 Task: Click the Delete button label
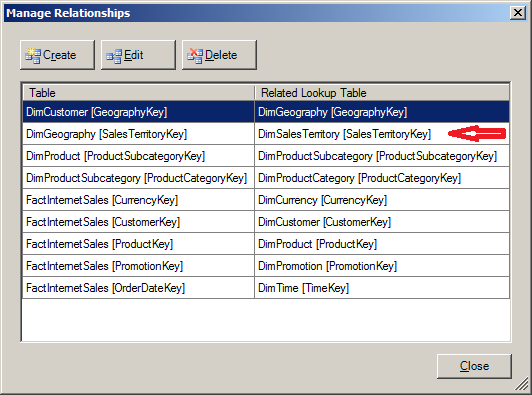[x=221, y=55]
